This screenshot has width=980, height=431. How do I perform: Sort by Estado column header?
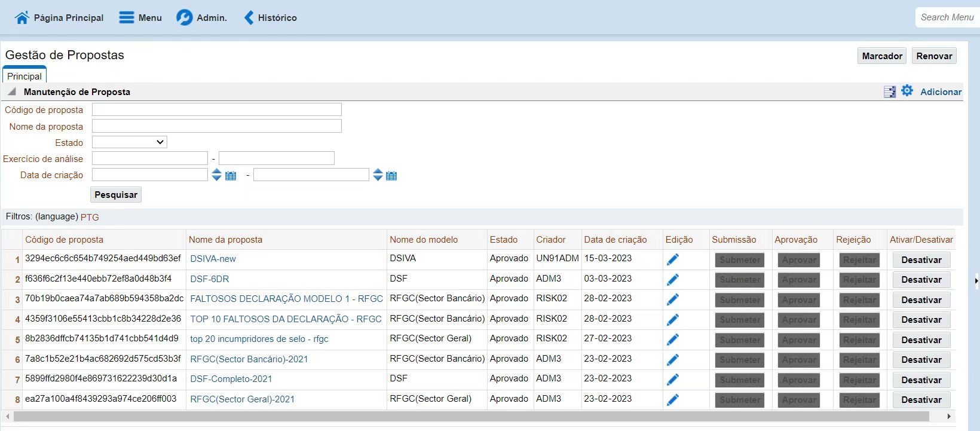(x=504, y=240)
